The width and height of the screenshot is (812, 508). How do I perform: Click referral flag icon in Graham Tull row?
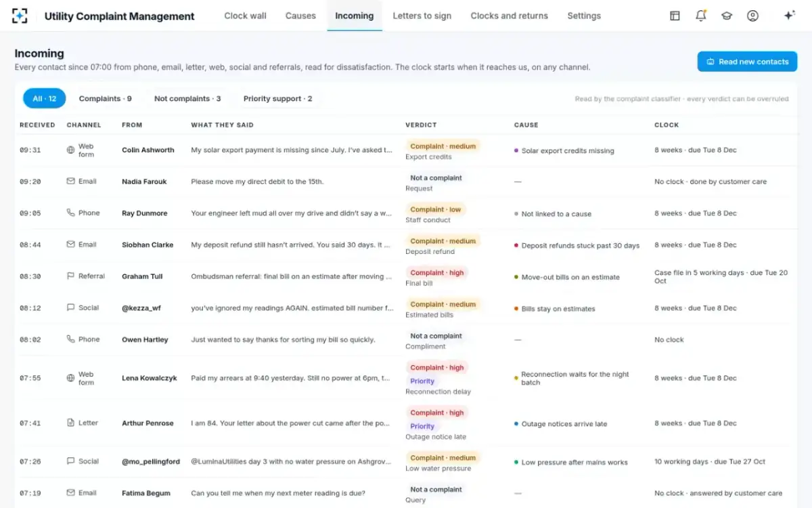70,276
